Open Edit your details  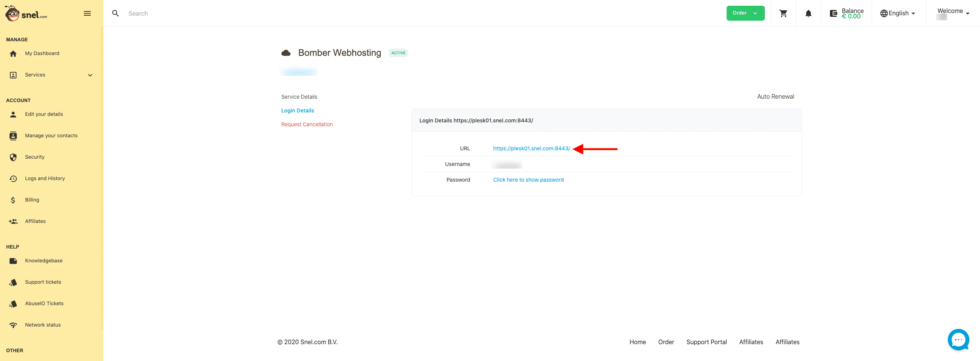point(44,114)
